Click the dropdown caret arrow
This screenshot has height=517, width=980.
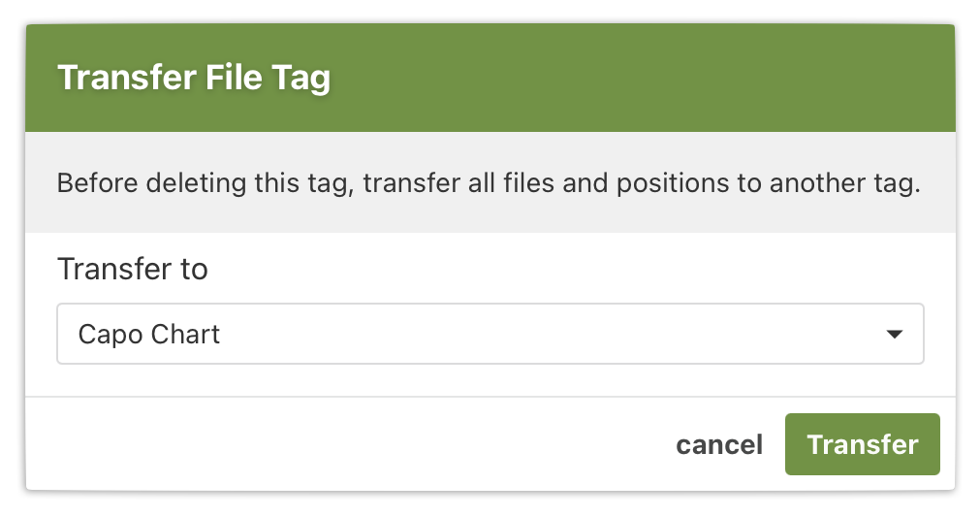point(894,335)
